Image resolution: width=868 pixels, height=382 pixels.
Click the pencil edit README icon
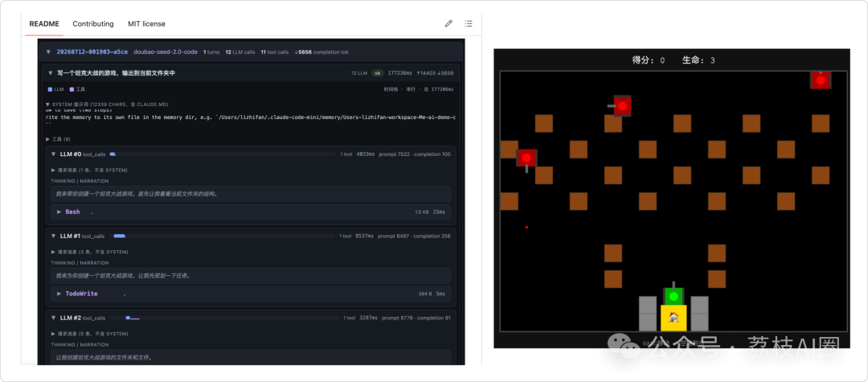click(448, 24)
